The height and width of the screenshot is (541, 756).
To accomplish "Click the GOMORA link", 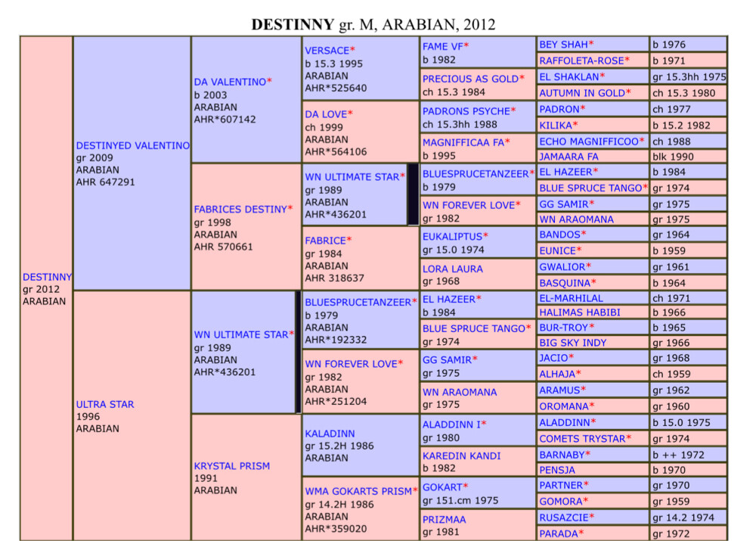I will (x=561, y=502).
